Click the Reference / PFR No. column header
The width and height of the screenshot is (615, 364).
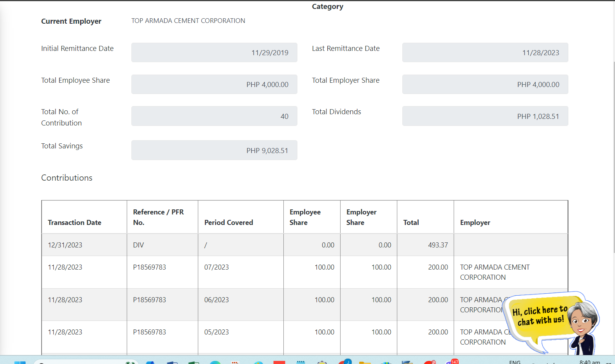tap(158, 217)
